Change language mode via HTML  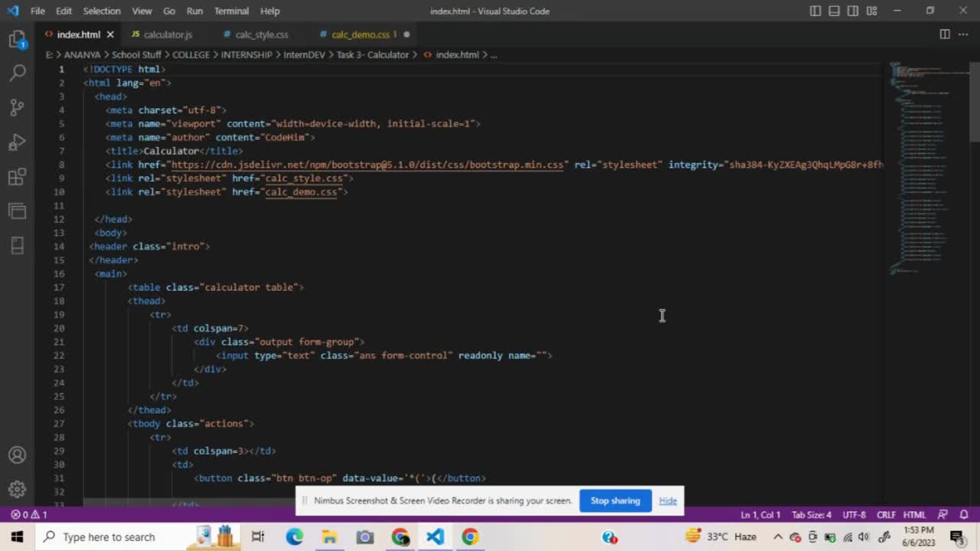[914, 515]
